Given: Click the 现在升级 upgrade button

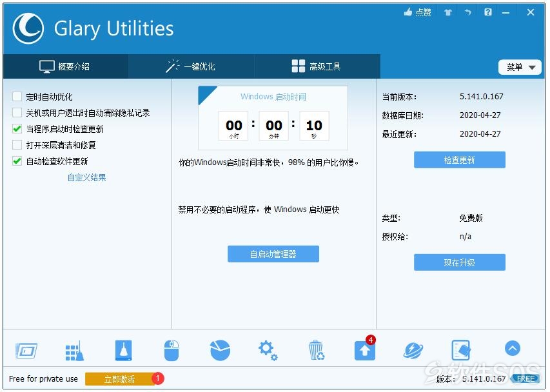Looking at the screenshot, I should coord(460,262).
